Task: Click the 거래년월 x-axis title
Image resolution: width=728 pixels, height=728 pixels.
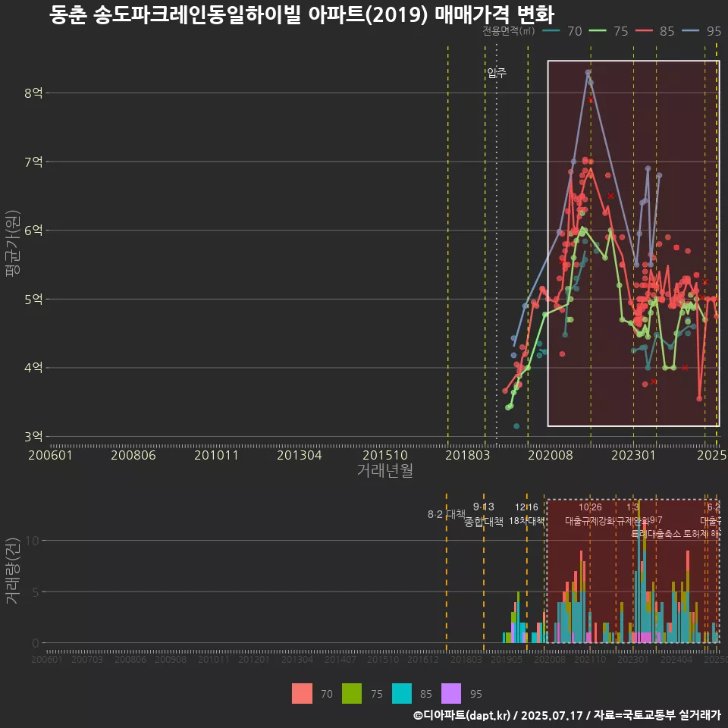Action: [385, 470]
